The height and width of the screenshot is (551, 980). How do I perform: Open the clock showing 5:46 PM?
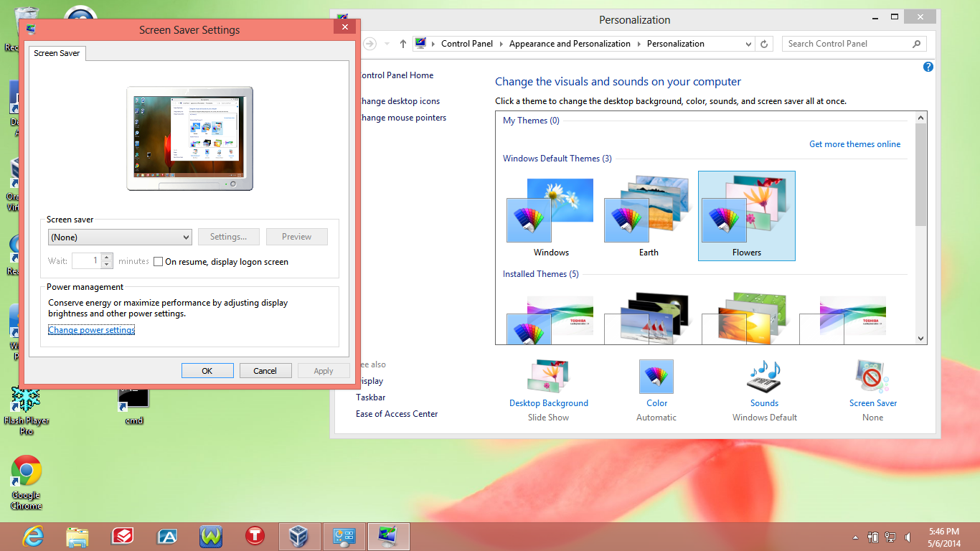[943, 537]
